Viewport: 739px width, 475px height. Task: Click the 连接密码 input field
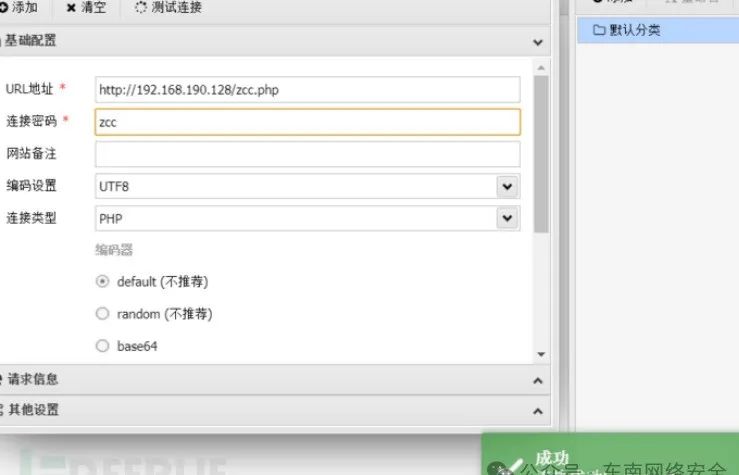[x=307, y=122]
